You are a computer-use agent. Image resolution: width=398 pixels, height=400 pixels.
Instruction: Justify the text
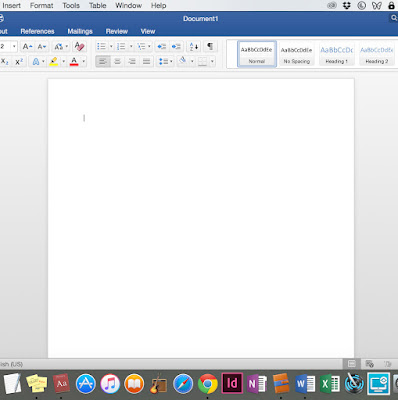pos(146,61)
